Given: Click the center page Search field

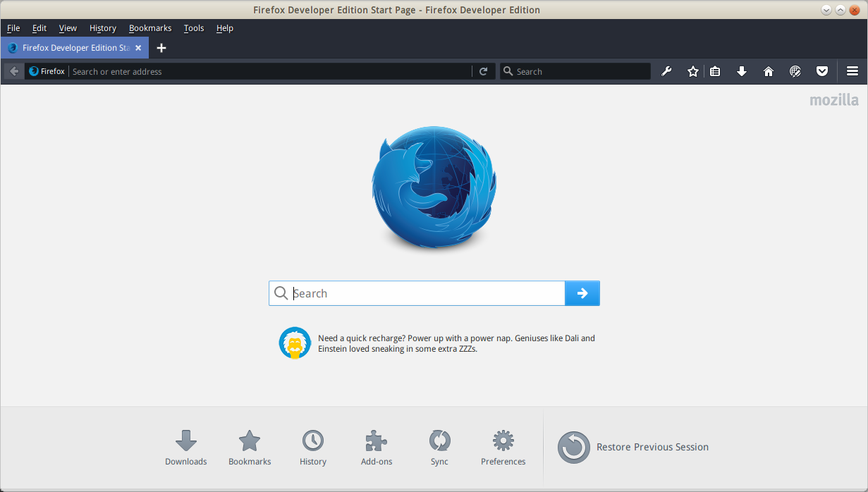Looking at the screenshot, I should pos(423,293).
